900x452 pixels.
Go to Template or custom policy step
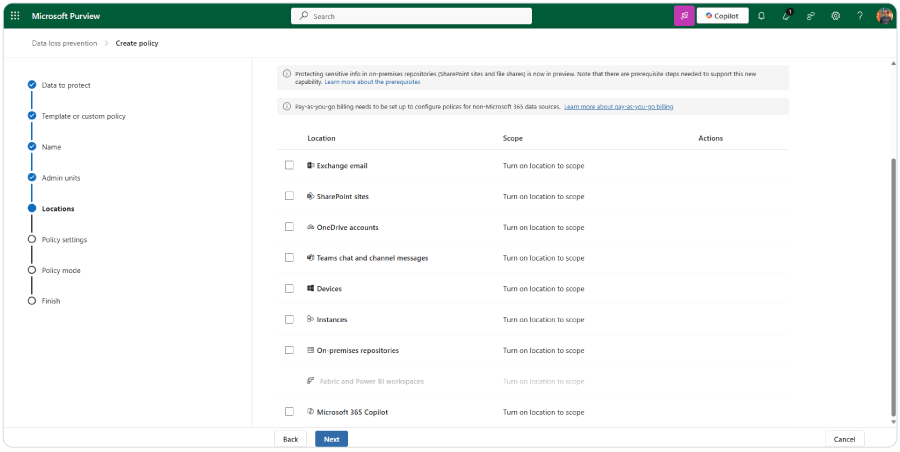pos(84,116)
